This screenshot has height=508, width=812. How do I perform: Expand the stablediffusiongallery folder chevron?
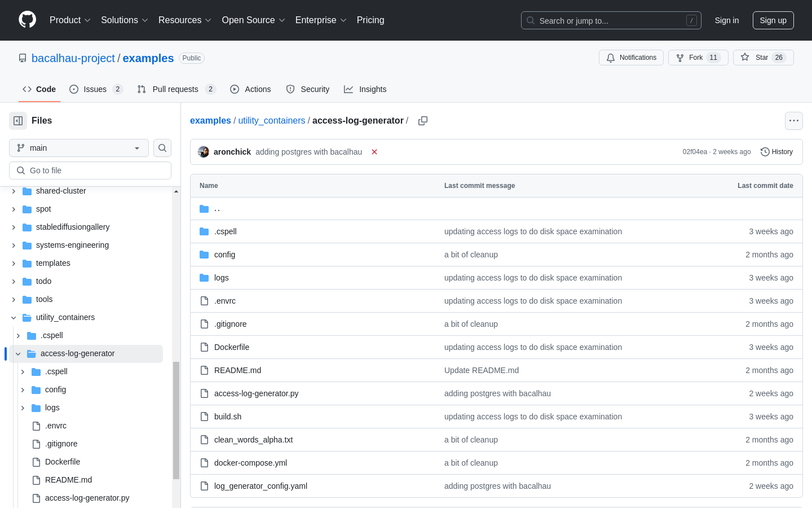[x=14, y=227]
